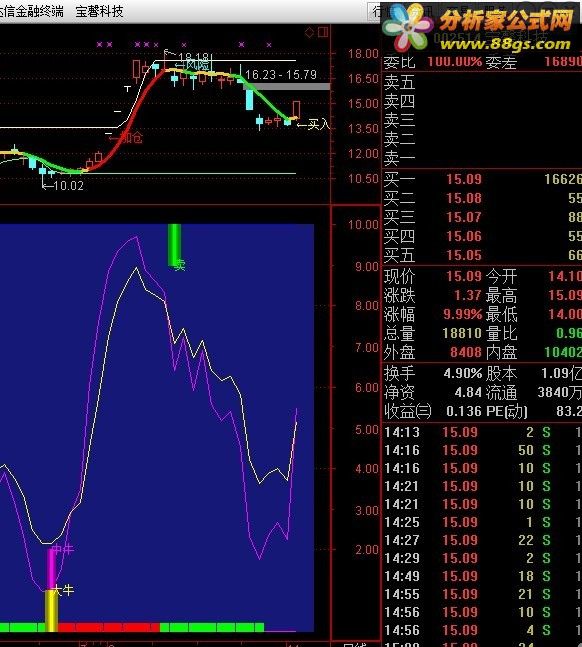Select the 18.18 high price label
582x647 pixels.
point(194,57)
